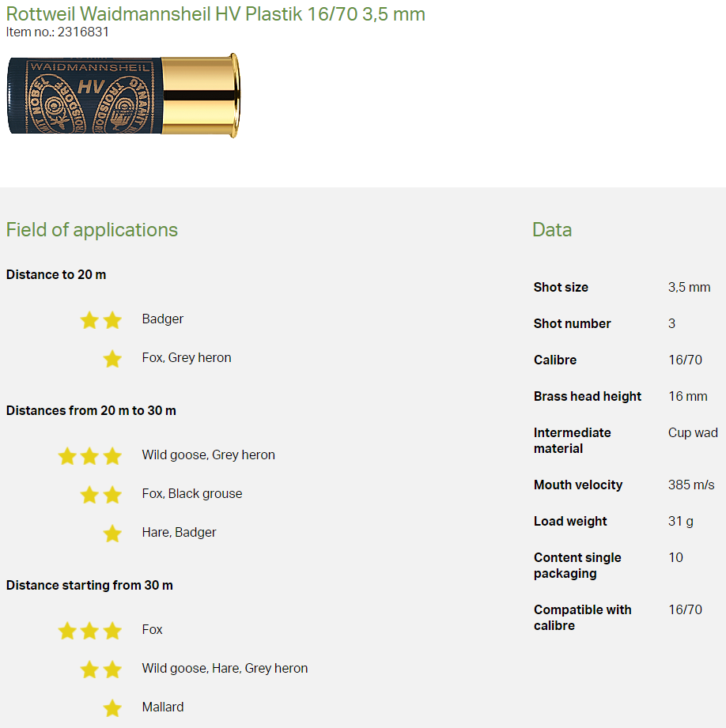The width and height of the screenshot is (726, 728).
Task: Click the Mouth velocity label
Action: 578,485
